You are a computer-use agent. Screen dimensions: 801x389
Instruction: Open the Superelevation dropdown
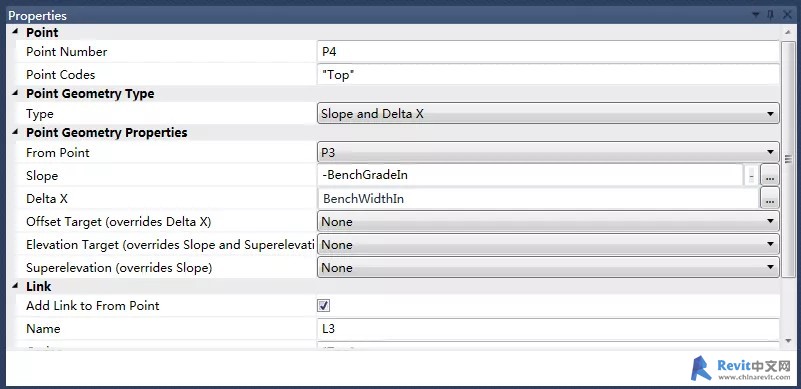click(548, 267)
